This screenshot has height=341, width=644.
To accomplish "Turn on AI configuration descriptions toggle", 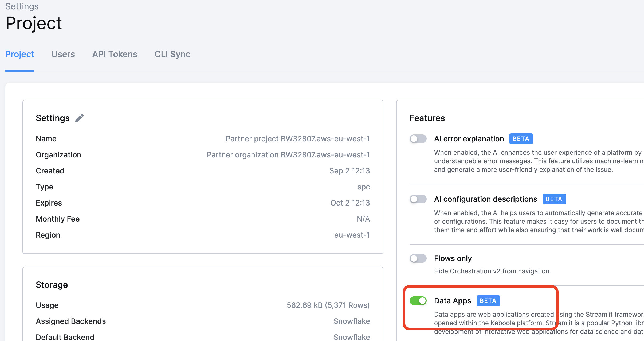I will point(418,199).
